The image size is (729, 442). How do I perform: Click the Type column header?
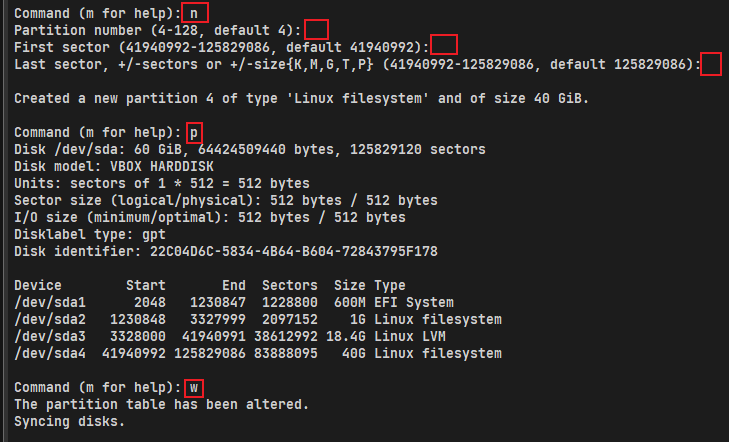click(389, 285)
